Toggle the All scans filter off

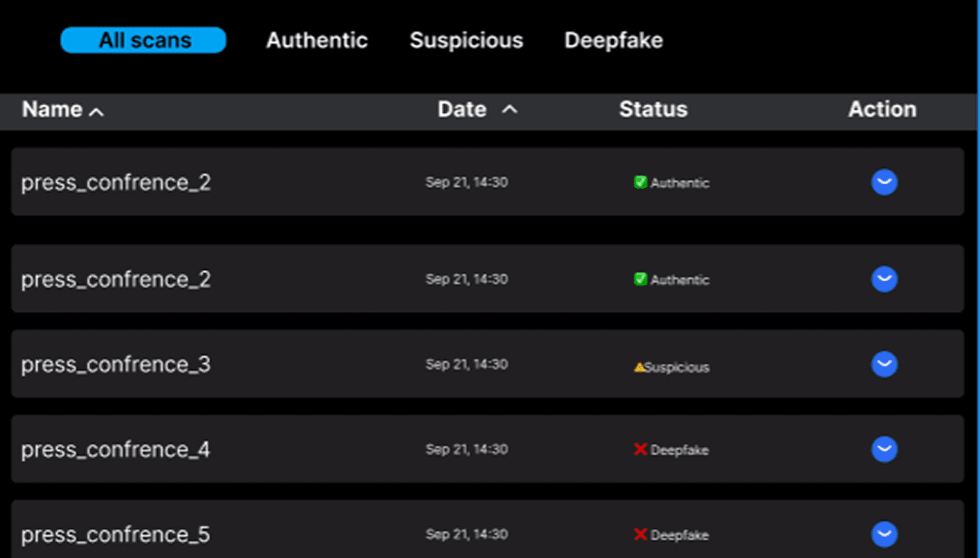[143, 40]
